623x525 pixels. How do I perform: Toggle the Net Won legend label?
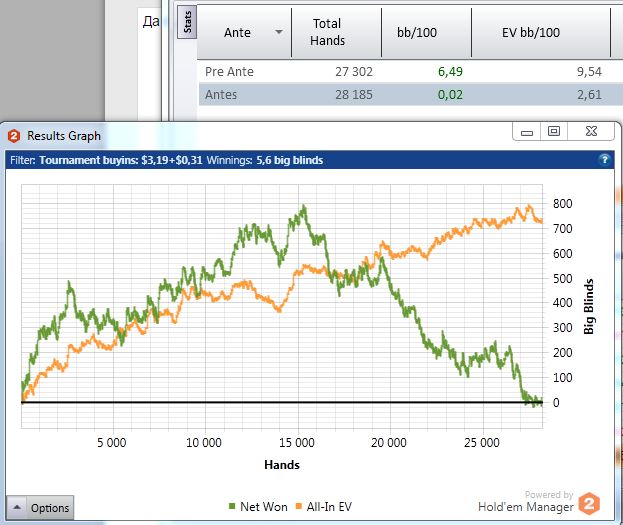264,507
